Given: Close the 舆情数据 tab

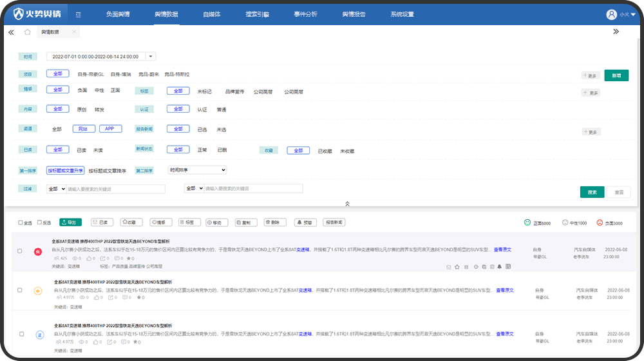Looking at the screenshot, I should [x=74, y=32].
